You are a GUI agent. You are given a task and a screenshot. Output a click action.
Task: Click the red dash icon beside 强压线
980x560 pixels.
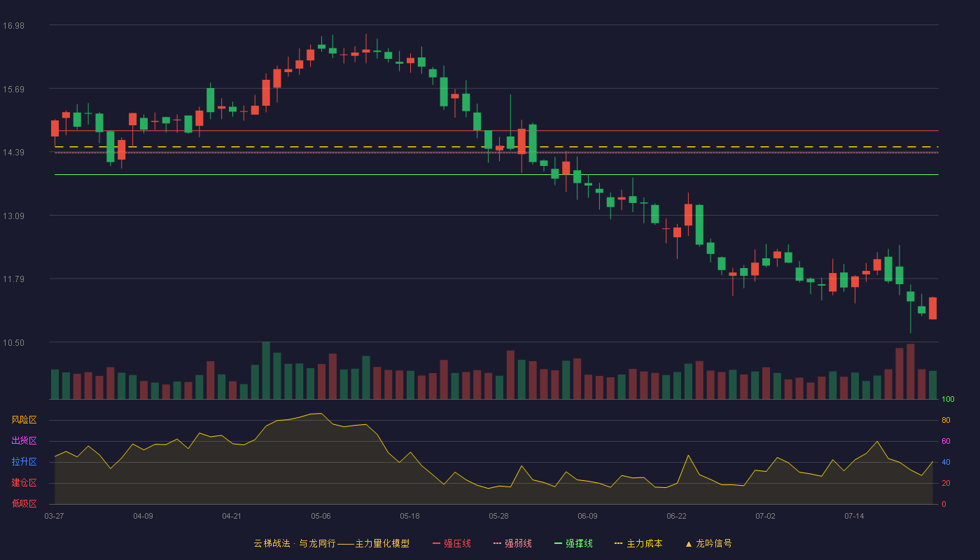tap(437, 544)
